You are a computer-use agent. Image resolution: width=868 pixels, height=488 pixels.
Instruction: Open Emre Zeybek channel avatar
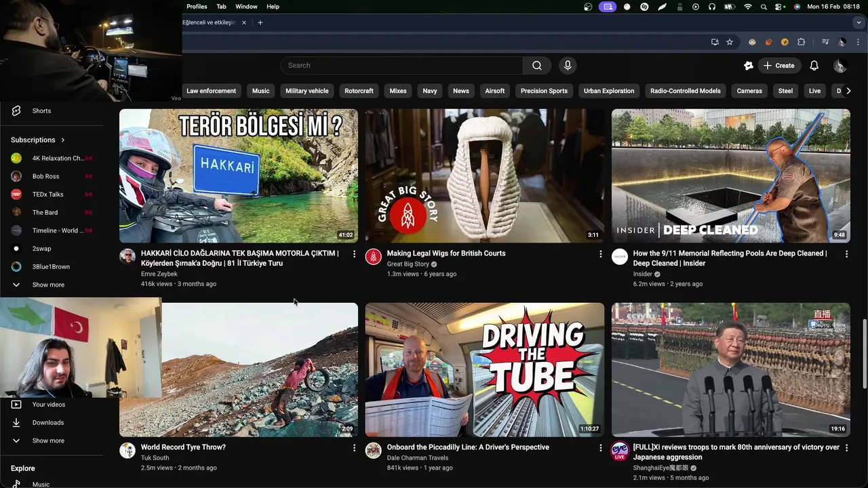127,256
